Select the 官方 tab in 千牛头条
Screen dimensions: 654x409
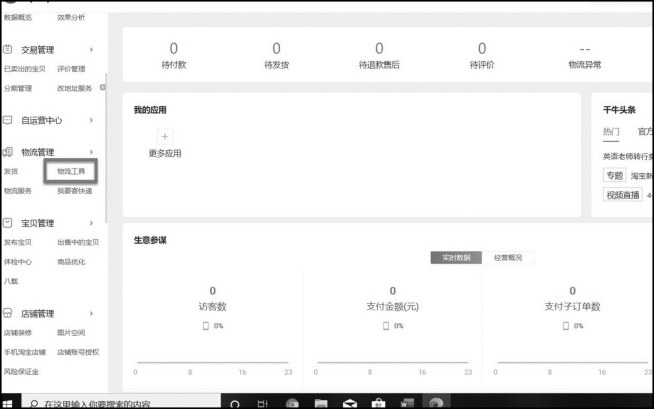(x=645, y=132)
